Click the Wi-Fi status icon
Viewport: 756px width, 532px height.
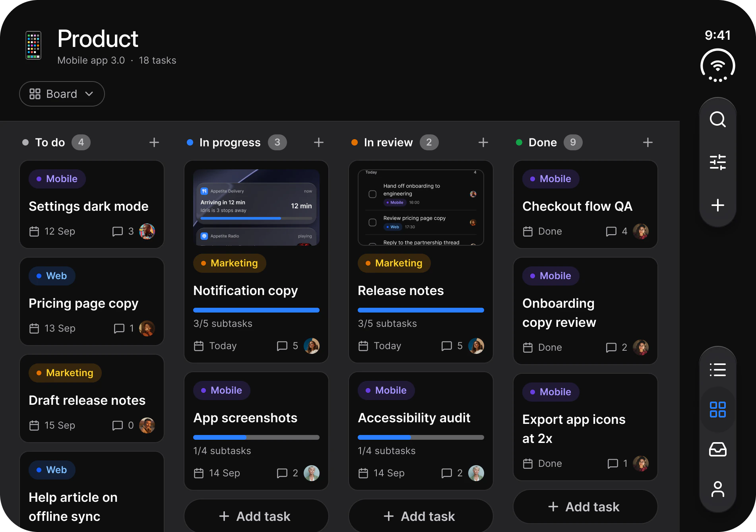pyautogui.click(x=717, y=66)
